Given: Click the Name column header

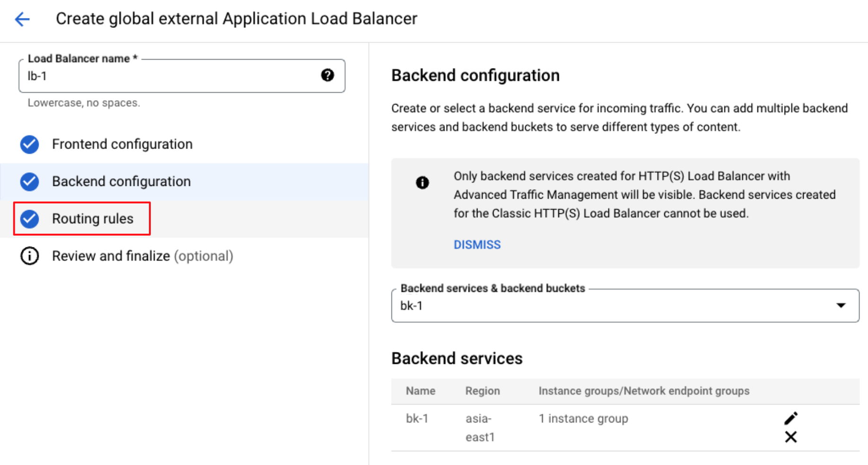Looking at the screenshot, I should click(420, 391).
